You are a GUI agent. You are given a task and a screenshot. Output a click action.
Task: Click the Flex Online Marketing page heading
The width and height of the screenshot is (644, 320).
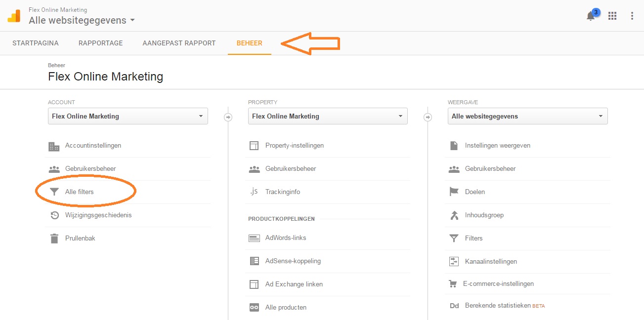pos(105,77)
